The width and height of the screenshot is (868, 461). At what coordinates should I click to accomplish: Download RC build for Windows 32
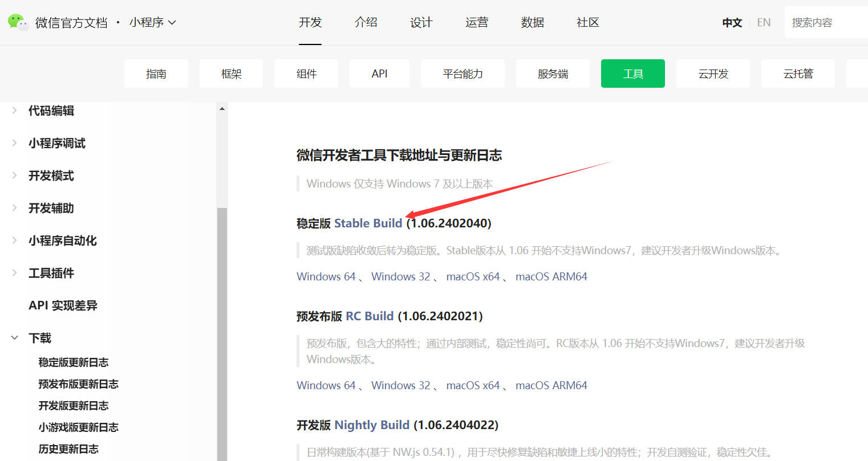coord(400,385)
